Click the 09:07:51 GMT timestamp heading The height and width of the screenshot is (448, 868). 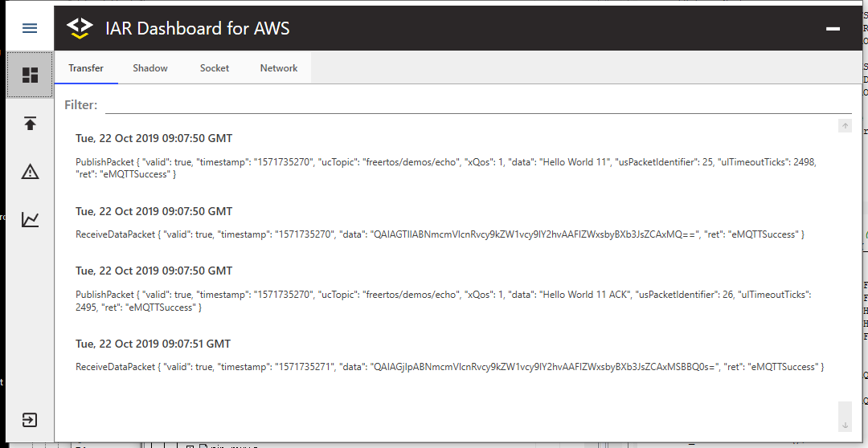154,344
